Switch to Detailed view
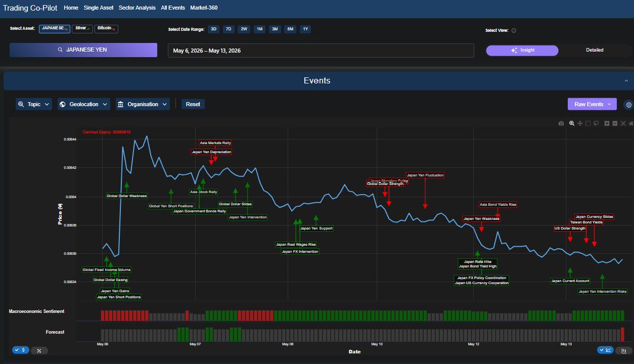634x364 pixels. [x=594, y=50]
